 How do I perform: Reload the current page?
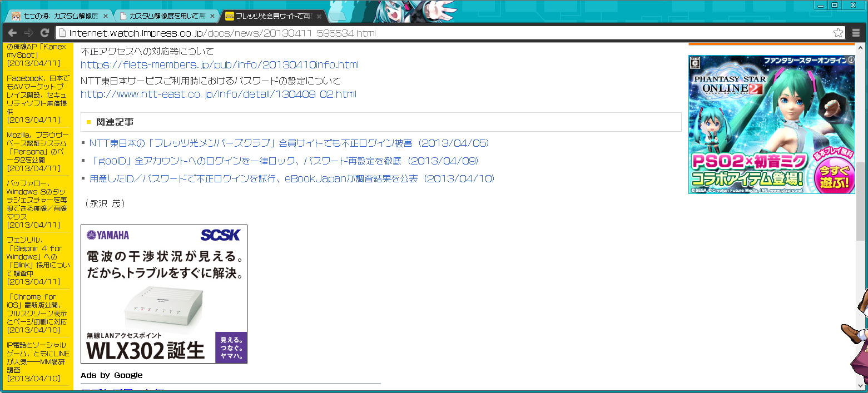[45, 33]
